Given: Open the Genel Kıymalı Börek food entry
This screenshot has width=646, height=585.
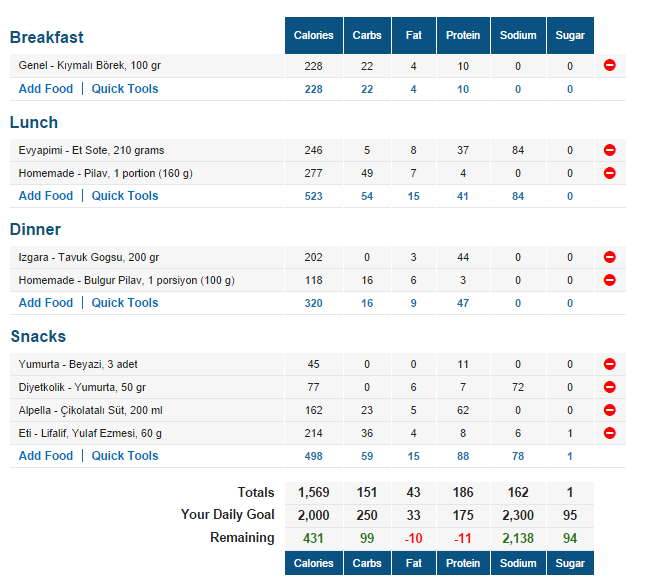Looking at the screenshot, I should [x=89, y=66].
